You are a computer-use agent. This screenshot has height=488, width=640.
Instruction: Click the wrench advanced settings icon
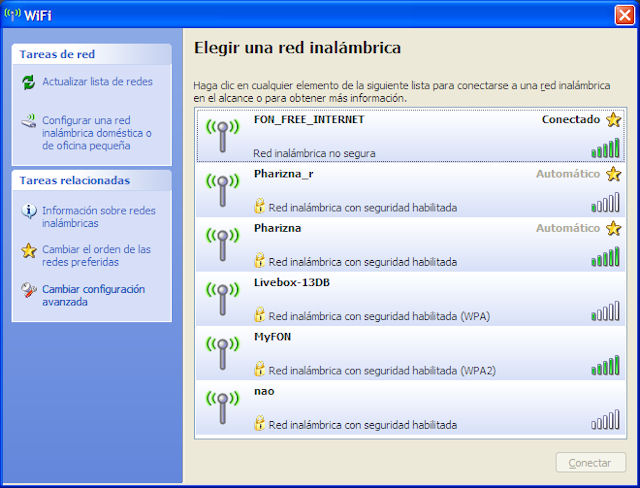pos(29,290)
